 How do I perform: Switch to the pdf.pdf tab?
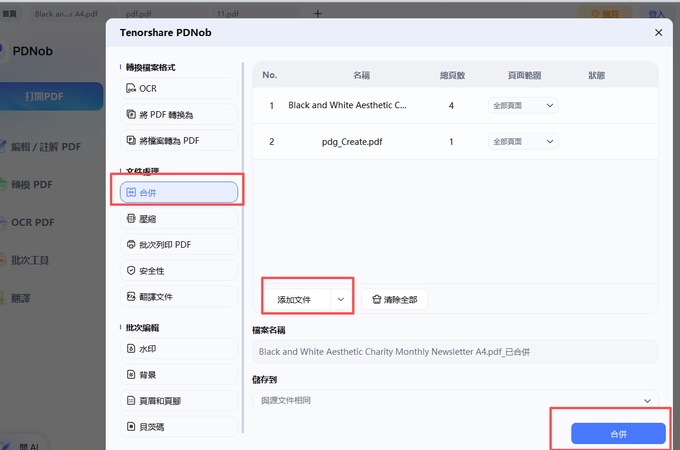coord(139,14)
